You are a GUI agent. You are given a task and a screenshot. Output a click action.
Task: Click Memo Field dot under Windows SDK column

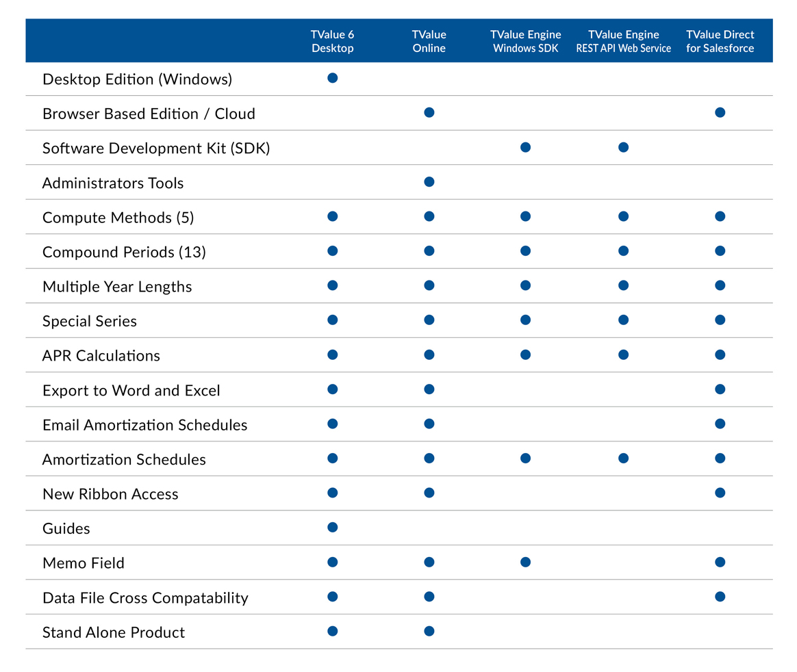coord(526,562)
